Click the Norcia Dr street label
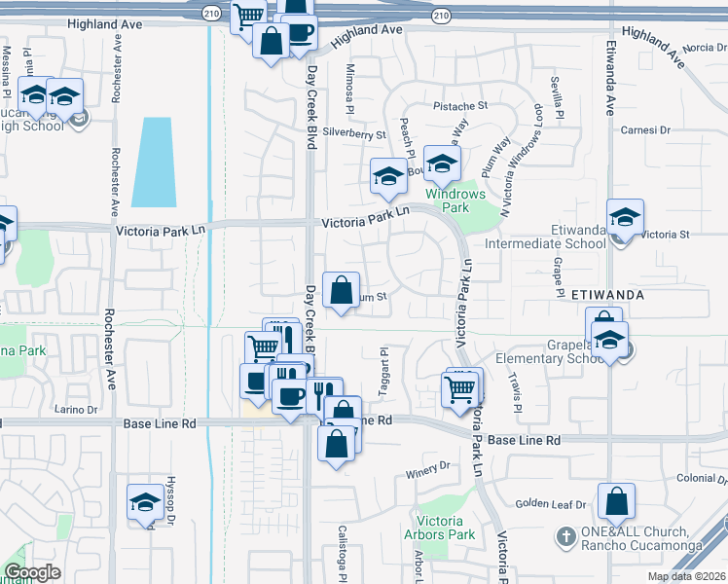The height and width of the screenshot is (584, 728). click(x=705, y=48)
